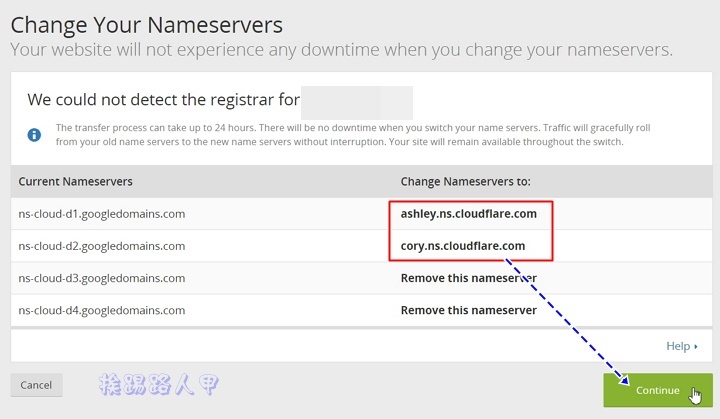Click Remove this nameserver for ns-cloud-d4 row
The height and width of the screenshot is (419, 720).
[468, 310]
